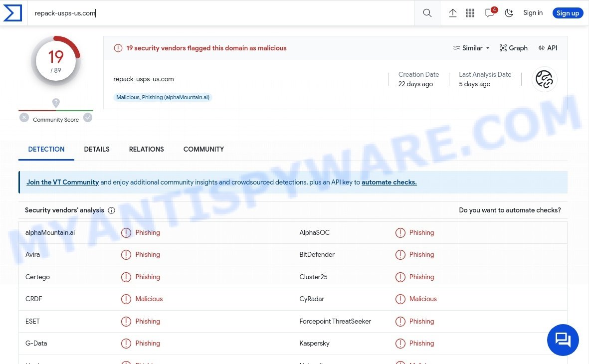This screenshot has height=364, width=589.
Task: Vote positive with community score check icon
Action: [87, 118]
